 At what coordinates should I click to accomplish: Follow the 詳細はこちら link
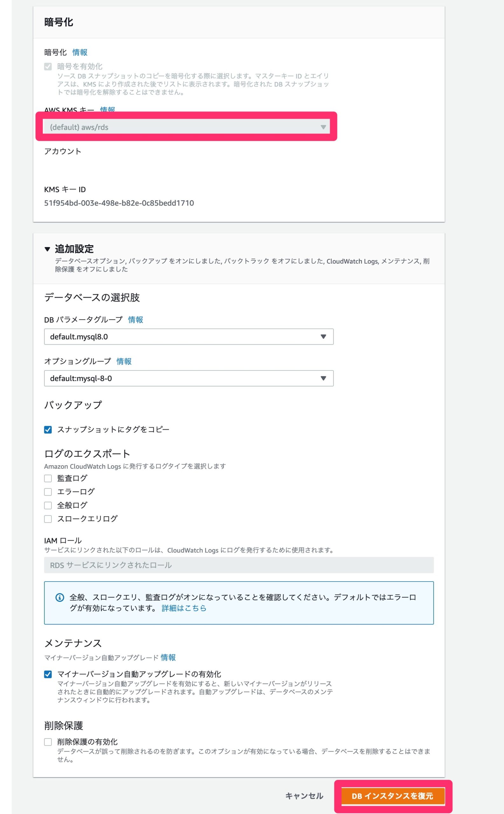click(x=184, y=608)
